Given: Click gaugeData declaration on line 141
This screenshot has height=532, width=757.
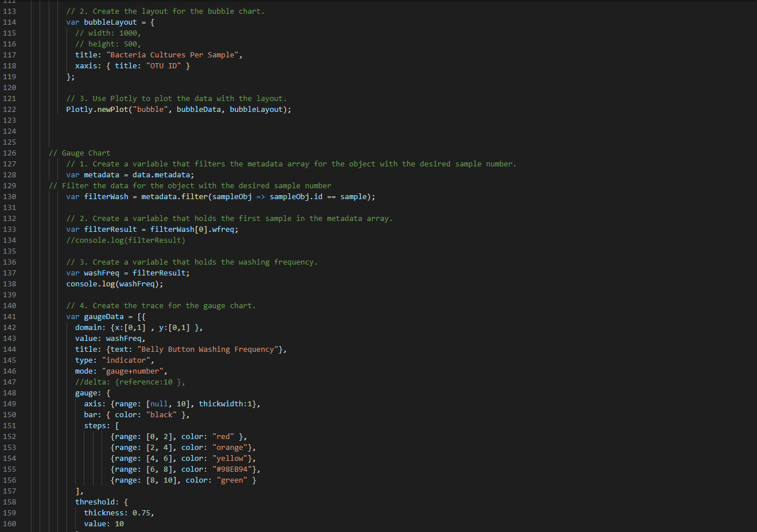Looking at the screenshot, I should [x=104, y=316].
